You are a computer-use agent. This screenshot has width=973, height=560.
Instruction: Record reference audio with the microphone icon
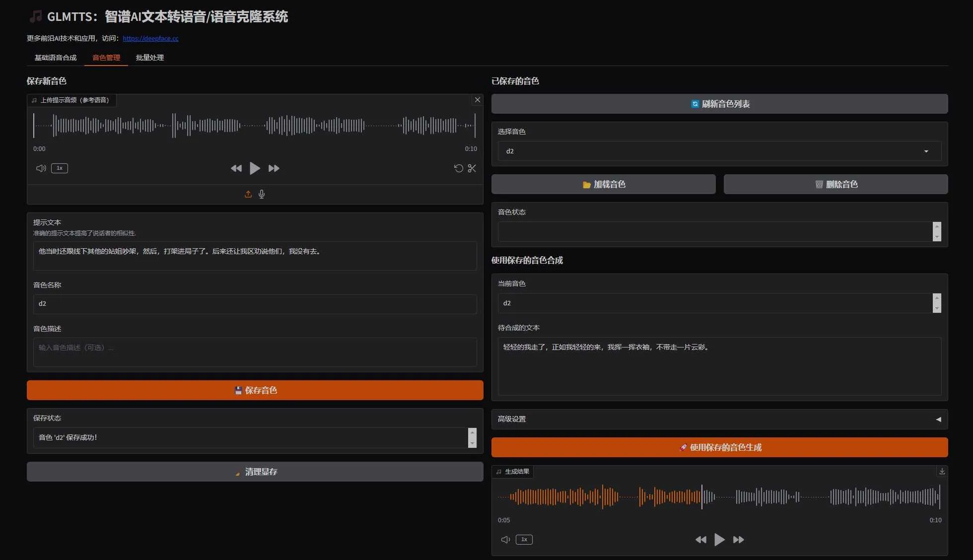[262, 194]
